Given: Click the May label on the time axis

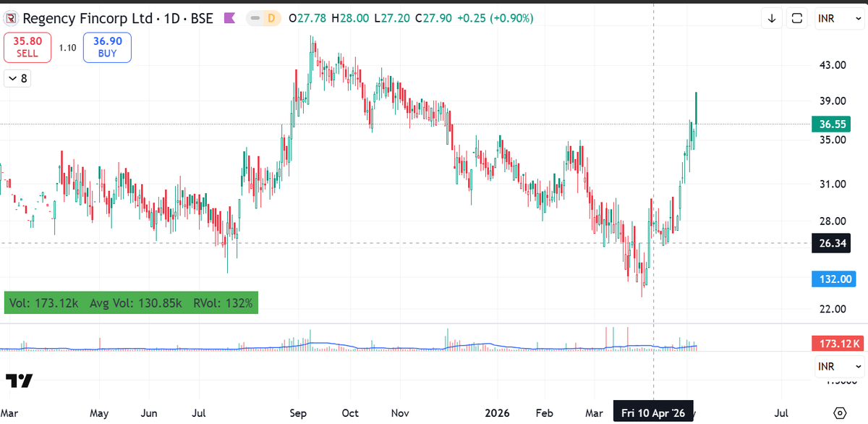Looking at the screenshot, I should (x=99, y=414).
